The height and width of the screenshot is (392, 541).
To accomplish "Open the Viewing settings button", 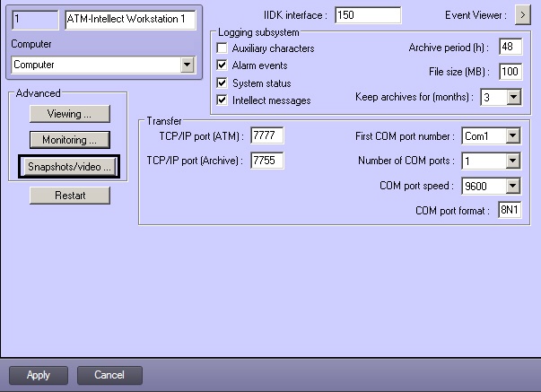I will [x=70, y=114].
